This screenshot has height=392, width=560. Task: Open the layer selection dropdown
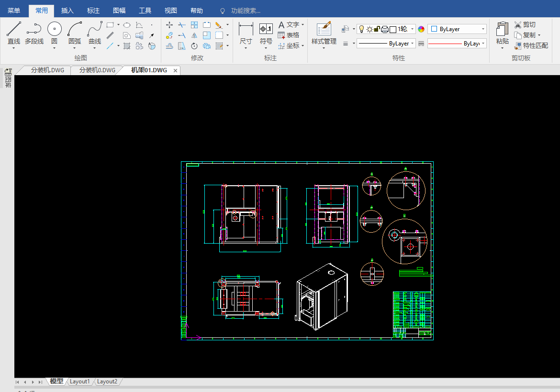(x=412, y=29)
